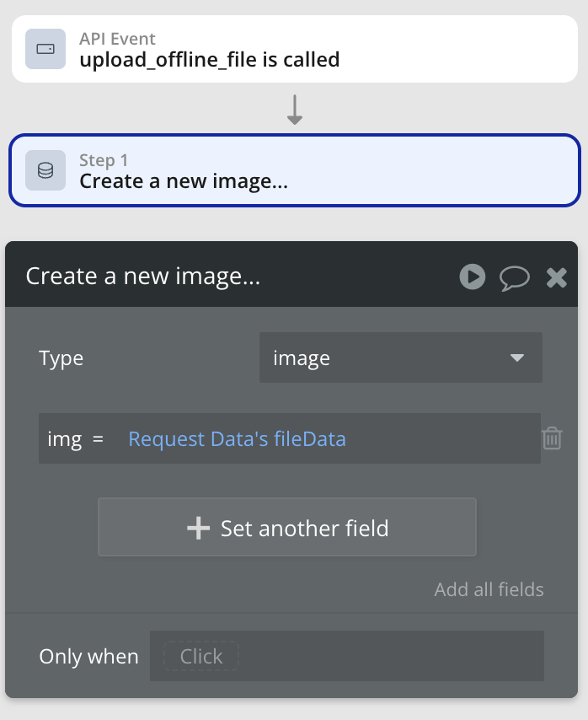Close the Create a new image panel
Viewport: 588px width, 720px height.
pyautogui.click(x=556, y=277)
